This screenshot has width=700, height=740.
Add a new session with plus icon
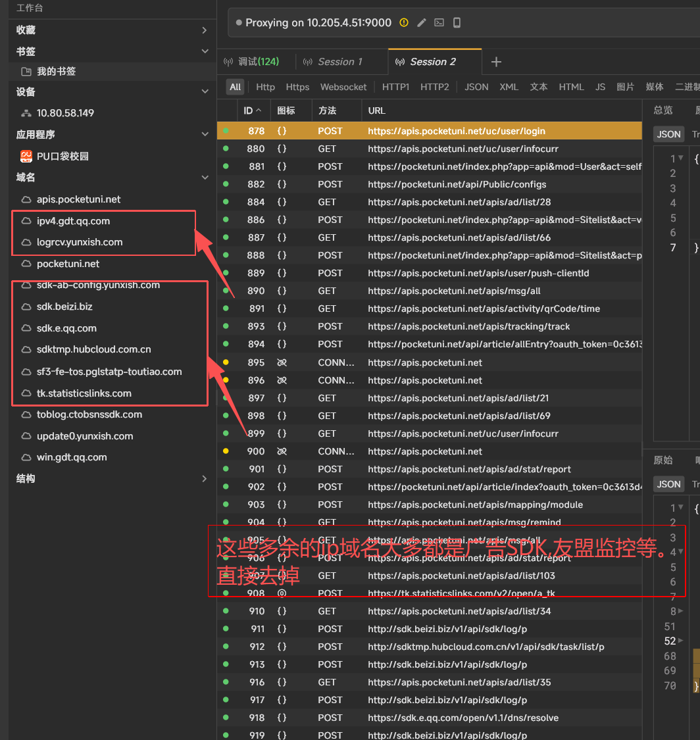(x=497, y=62)
